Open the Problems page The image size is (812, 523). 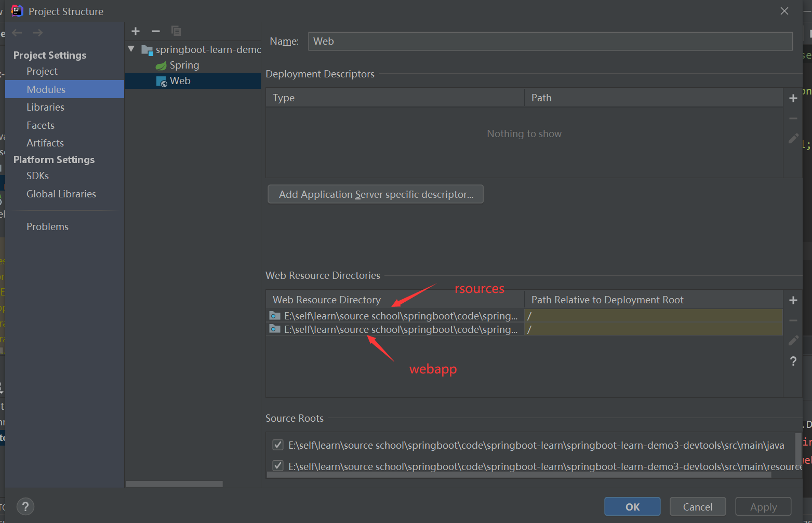pyautogui.click(x=47, y=226)
